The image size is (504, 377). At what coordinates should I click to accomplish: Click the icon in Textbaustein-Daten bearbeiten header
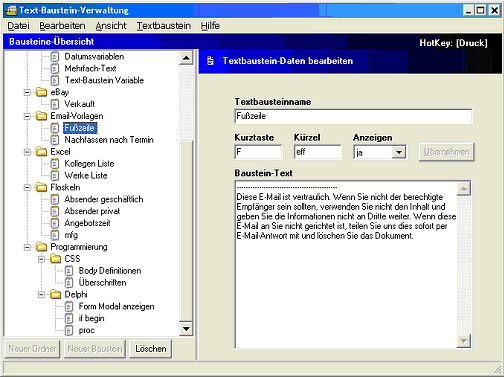[211, 61]
